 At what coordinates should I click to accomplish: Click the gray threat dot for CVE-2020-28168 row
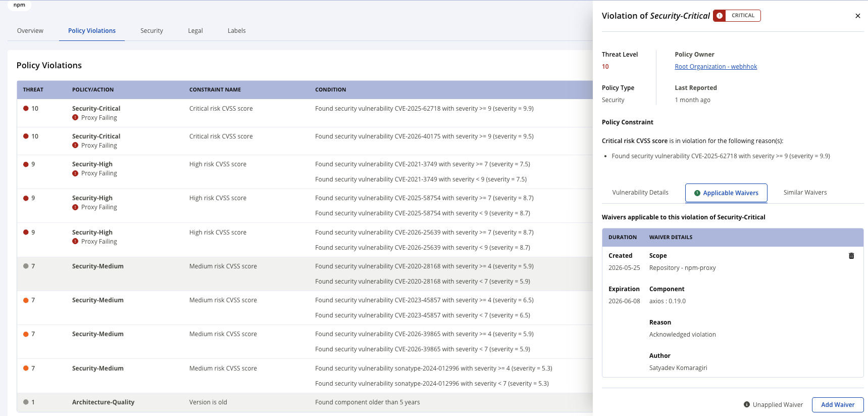coord(26,266)
